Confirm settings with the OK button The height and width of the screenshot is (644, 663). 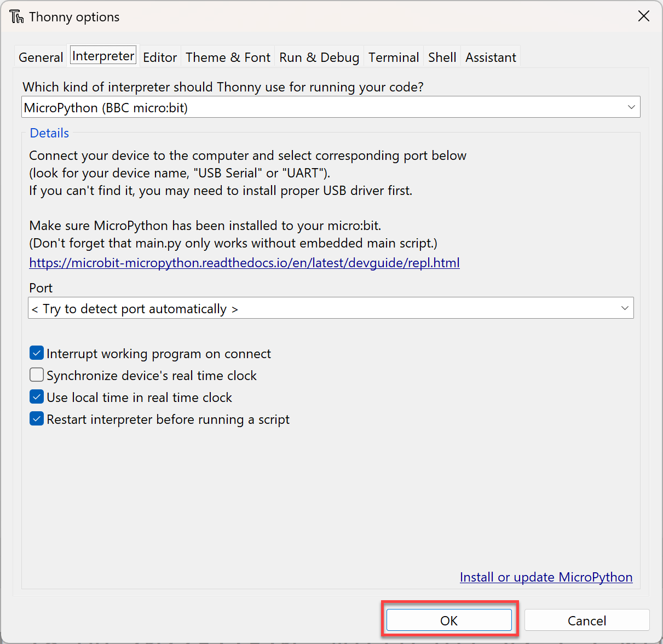coord(449,620)
